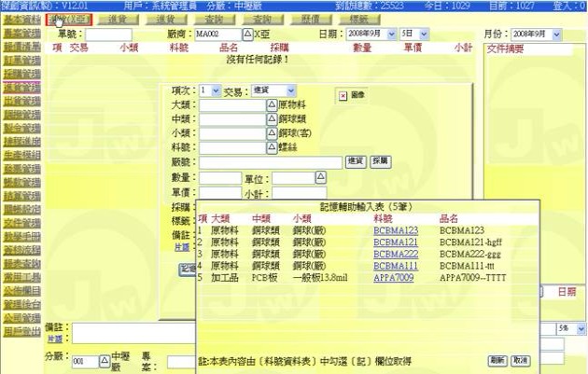Open the 交易 type dropdown
The image size is (588, 374).
[291, 90]
